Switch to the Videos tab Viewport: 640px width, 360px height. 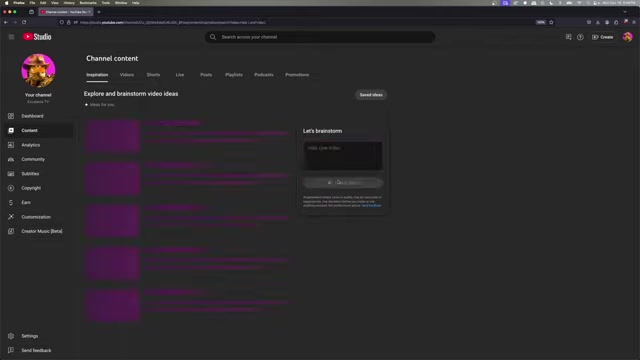(x=127, y=75)
